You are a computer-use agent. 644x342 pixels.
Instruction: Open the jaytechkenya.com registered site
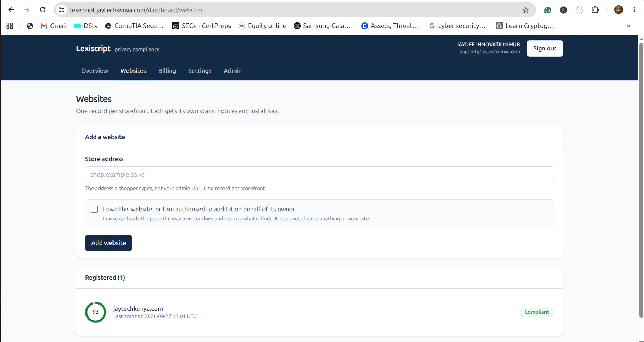coord(138,309)
